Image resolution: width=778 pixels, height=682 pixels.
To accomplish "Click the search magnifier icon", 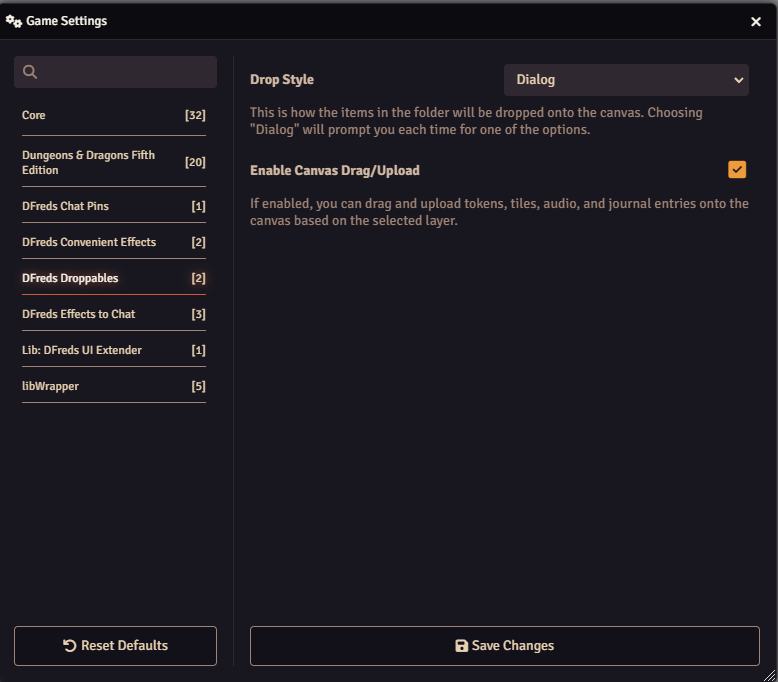I will point(30,72).
